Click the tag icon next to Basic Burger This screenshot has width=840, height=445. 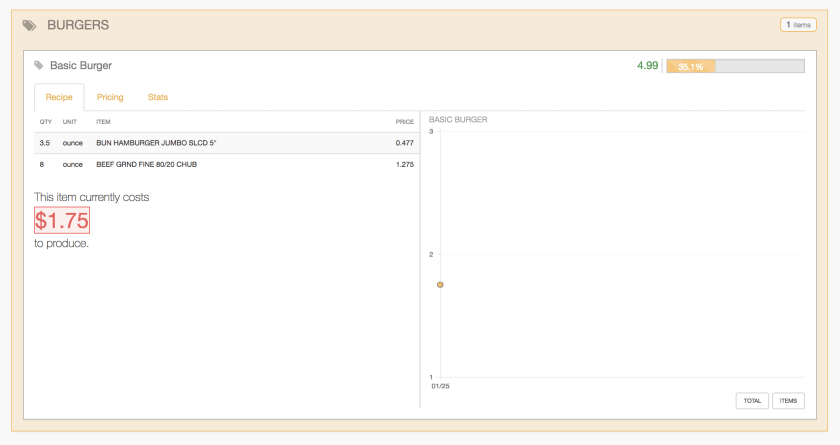(x=39, y=65)
